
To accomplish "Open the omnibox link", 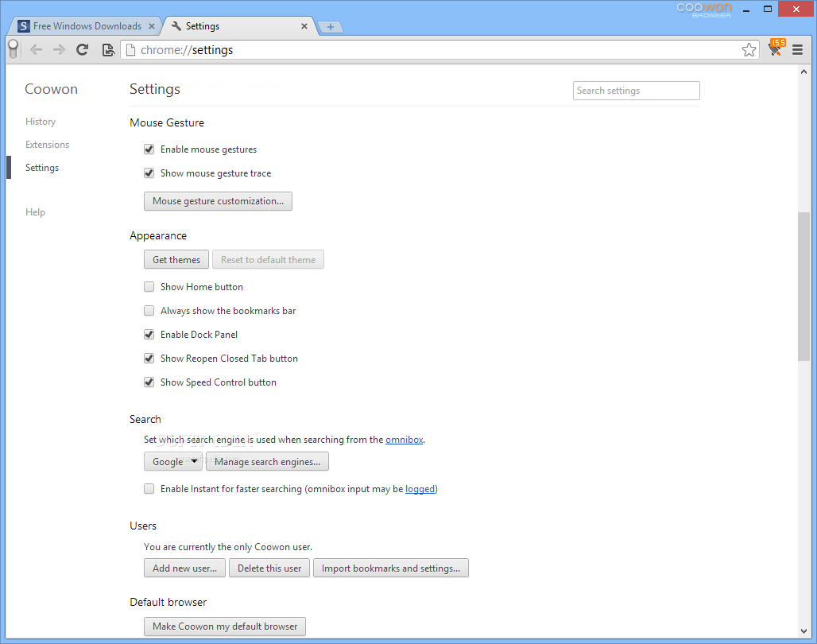I will pos(405,440).
